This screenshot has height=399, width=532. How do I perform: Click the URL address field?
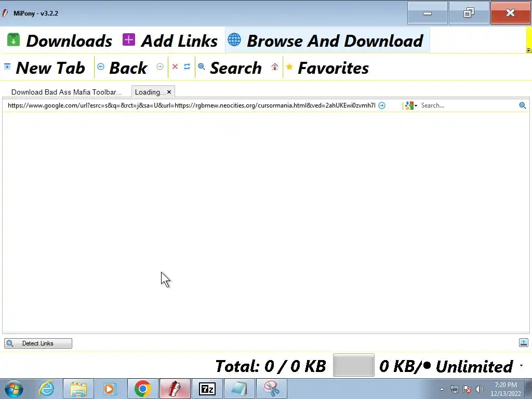pos(191,105)
